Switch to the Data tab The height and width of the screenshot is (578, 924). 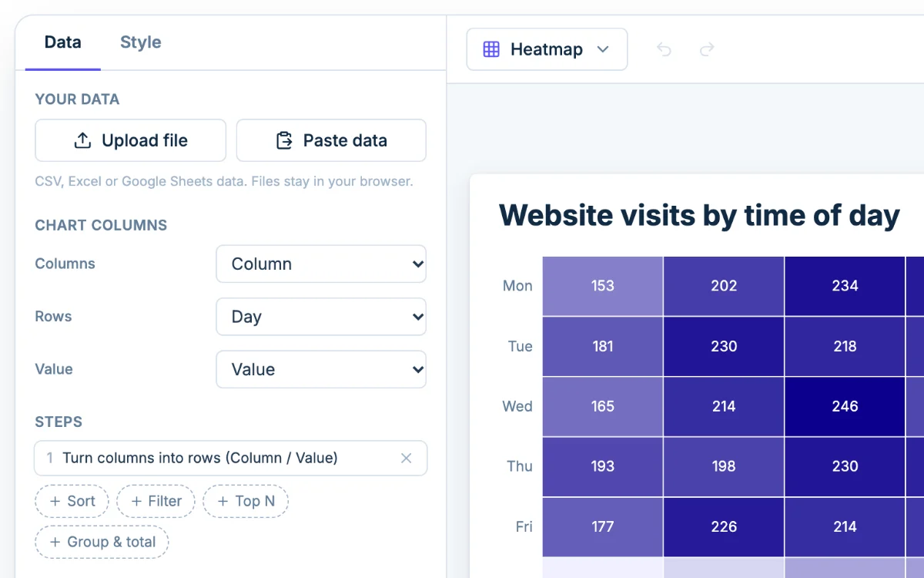point(62,42)
